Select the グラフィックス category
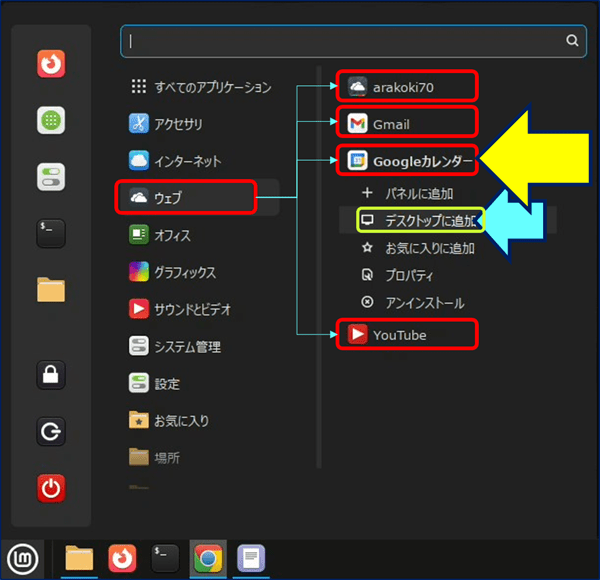600x580 pixels. tap(173, 272)
